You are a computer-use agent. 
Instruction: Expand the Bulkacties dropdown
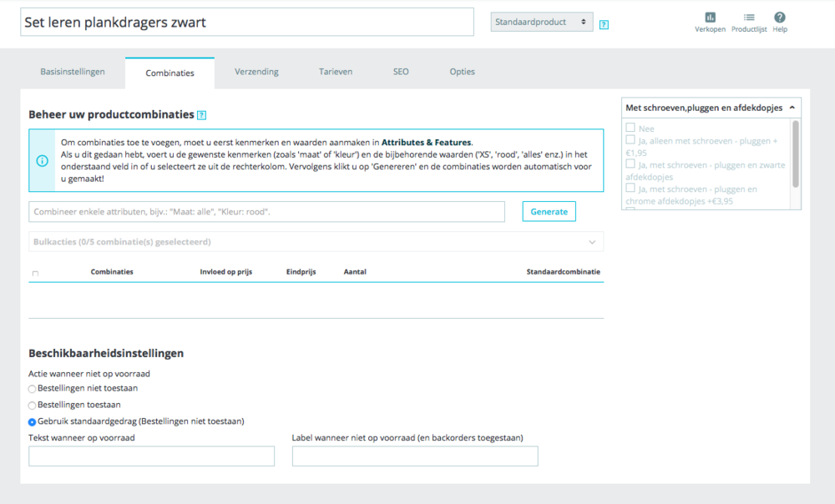316,242
